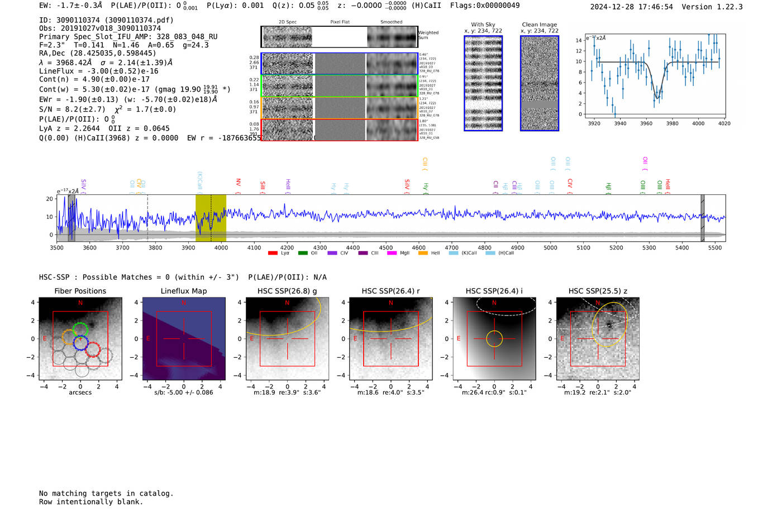Click the green Hβ line label near 5175
The height and width of the screenshot is (532, 782).
[608, 189]
